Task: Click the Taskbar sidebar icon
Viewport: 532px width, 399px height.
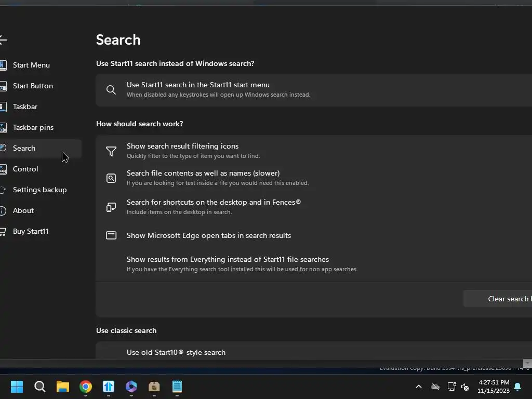Action: point(3,107)
